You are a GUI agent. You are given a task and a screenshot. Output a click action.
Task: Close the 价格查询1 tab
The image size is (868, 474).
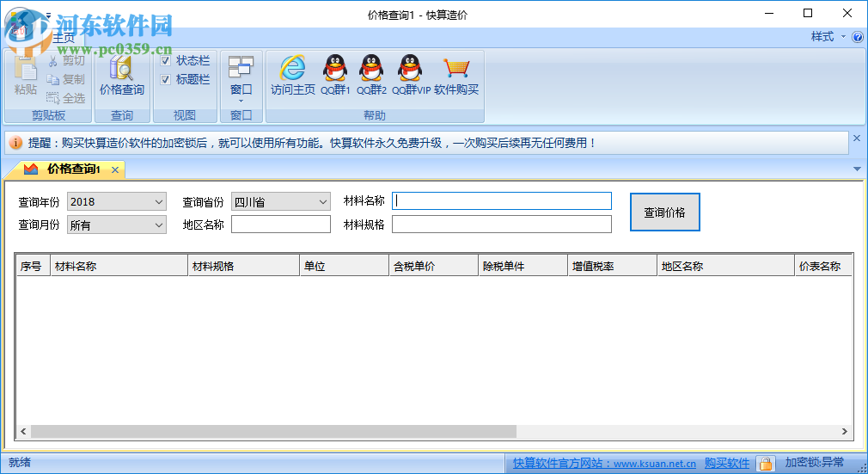coord(115,169)
